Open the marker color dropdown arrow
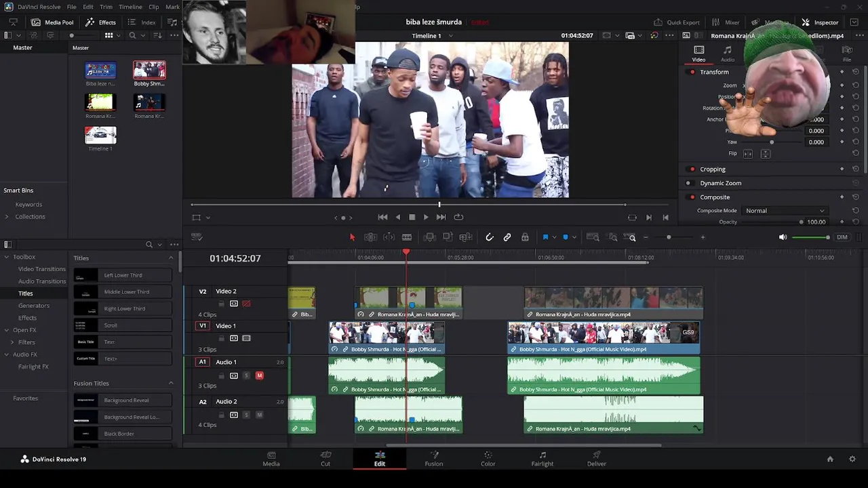The height and width of the screenshot is (488, 868). 574,237
